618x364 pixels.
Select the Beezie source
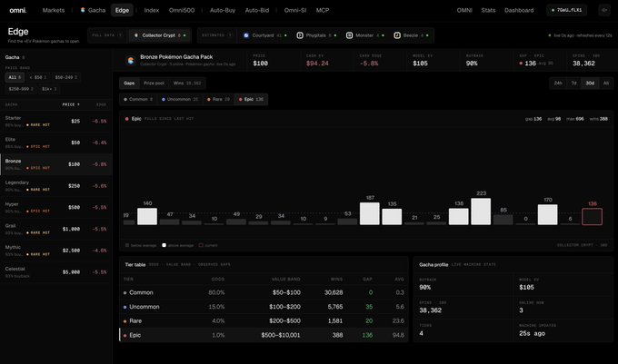(412, 35)
